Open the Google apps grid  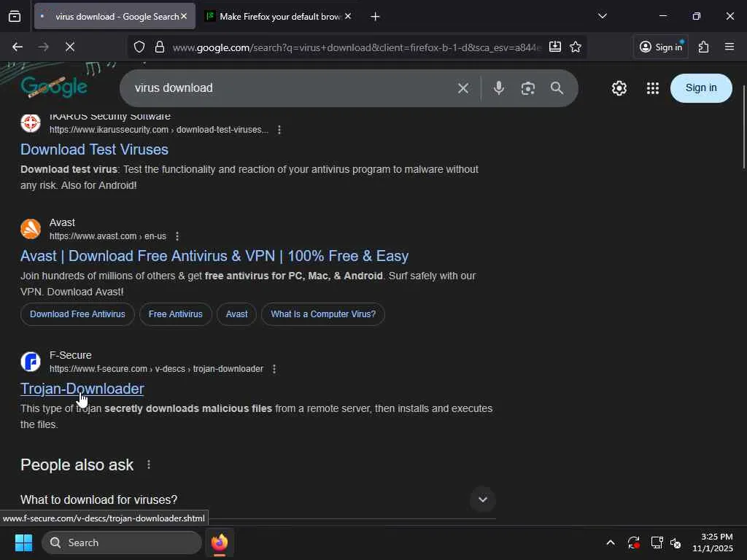(653, 88)
